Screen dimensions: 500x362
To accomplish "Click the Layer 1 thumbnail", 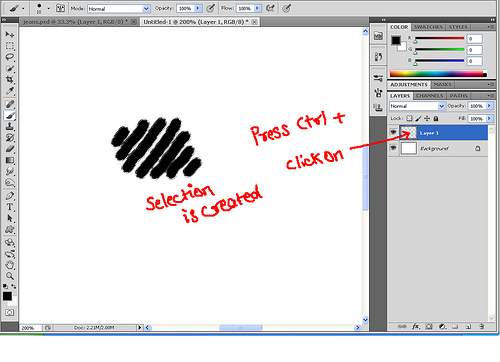I will (408, 133).
